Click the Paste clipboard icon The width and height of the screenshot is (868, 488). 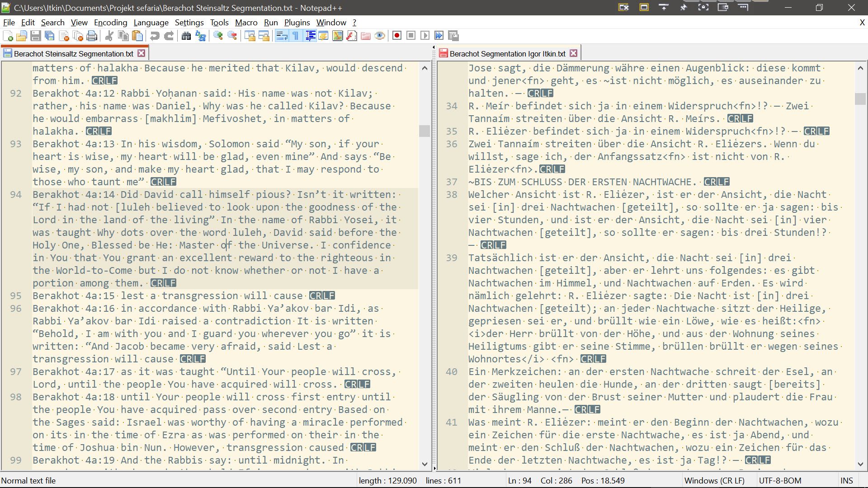point(137,36)
